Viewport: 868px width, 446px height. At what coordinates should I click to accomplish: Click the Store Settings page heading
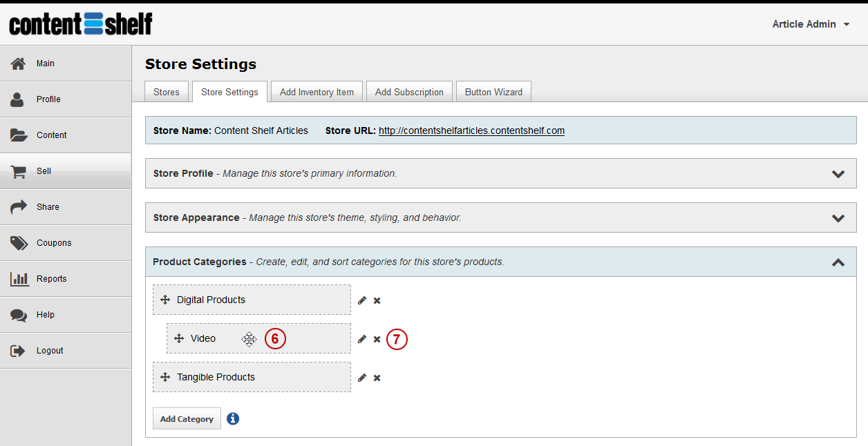[x=200, y=64]
